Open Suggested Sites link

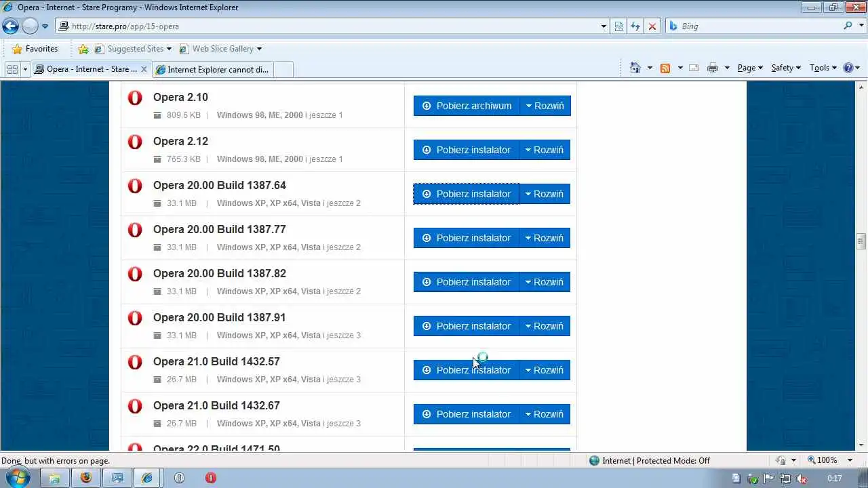click(x=133, y=49)
